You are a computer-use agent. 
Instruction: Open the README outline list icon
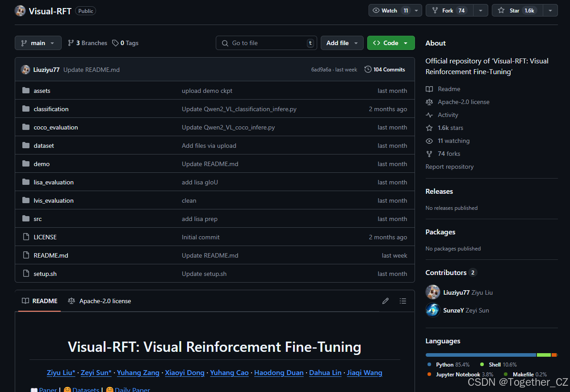(403, 301)
